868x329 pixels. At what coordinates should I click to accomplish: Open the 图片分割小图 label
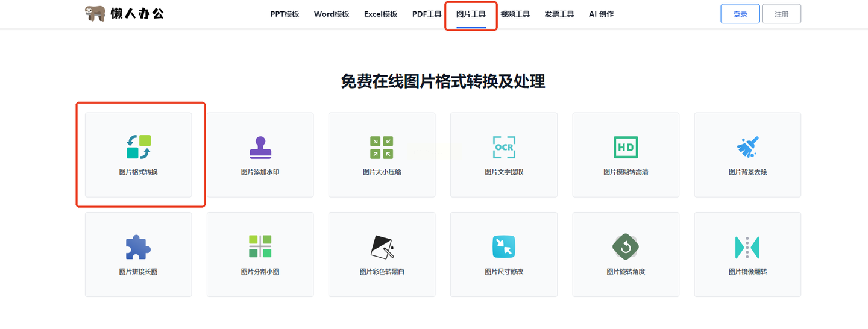click(260, 272)
